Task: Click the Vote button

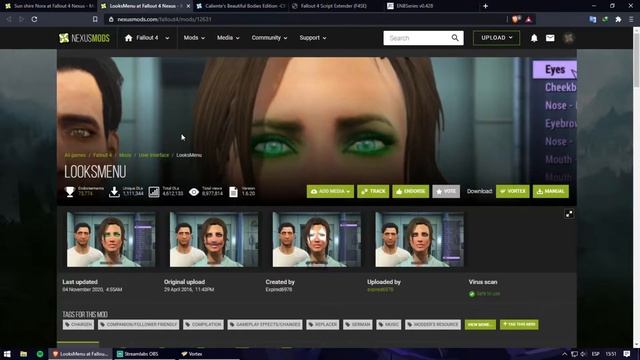Action: (446, 191)
